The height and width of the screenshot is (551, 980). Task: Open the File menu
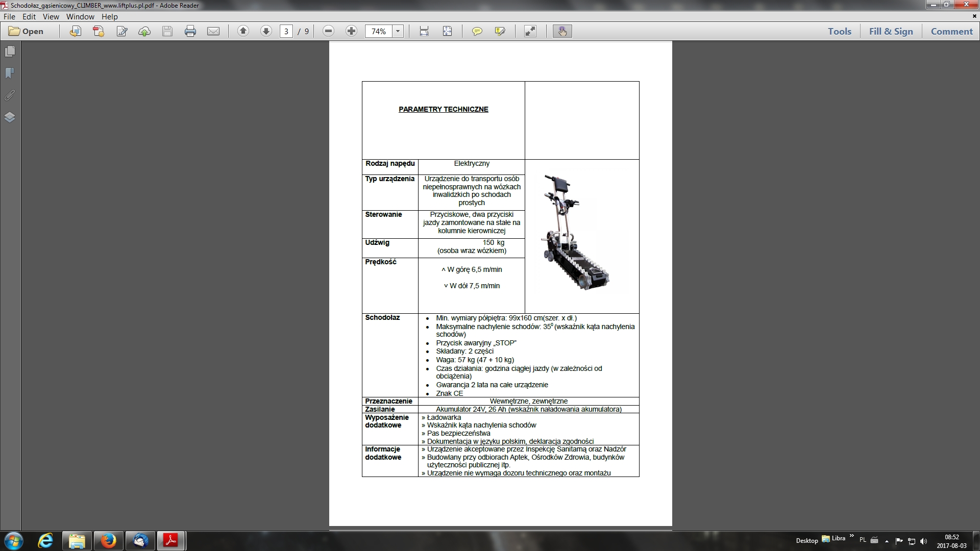click(9, 17)
